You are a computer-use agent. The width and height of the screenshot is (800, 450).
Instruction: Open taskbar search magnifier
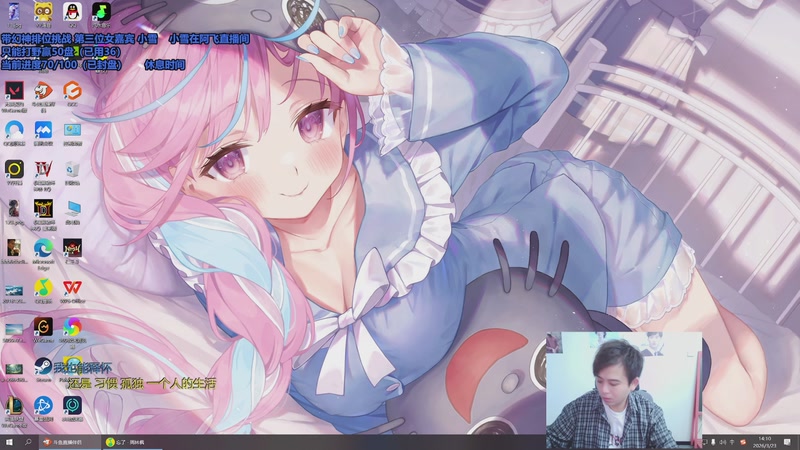[x=28, y=442]
